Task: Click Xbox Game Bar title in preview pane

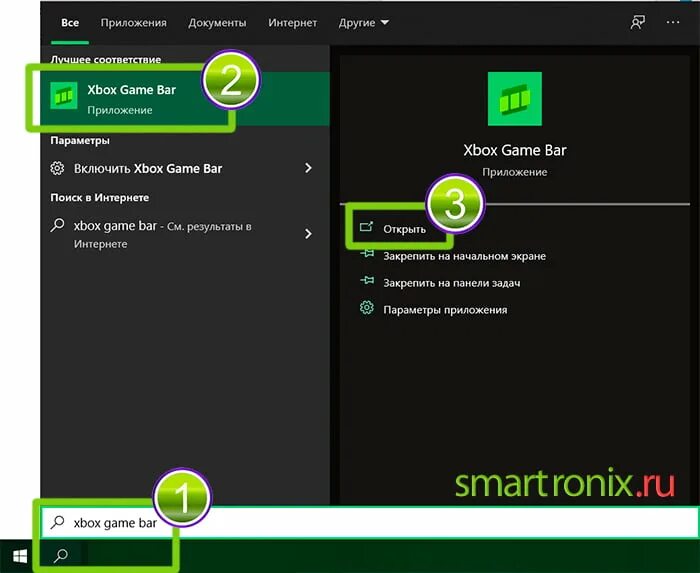Action: pos(515,150)
